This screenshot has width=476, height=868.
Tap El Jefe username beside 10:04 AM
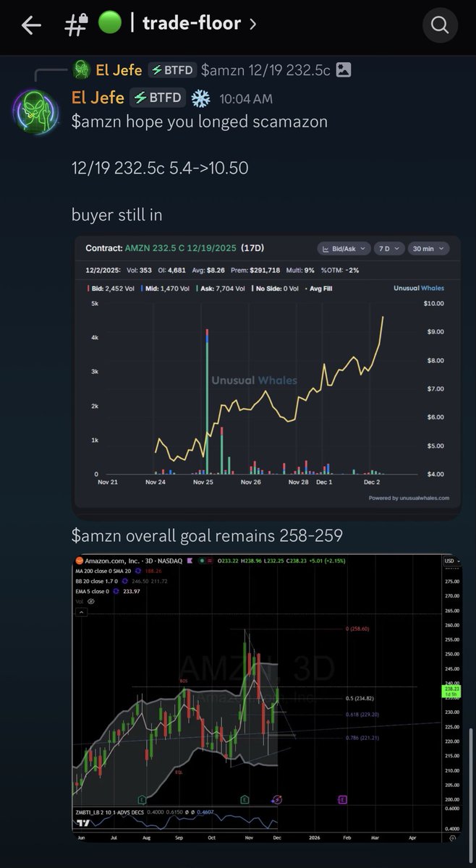click(97, 98)
